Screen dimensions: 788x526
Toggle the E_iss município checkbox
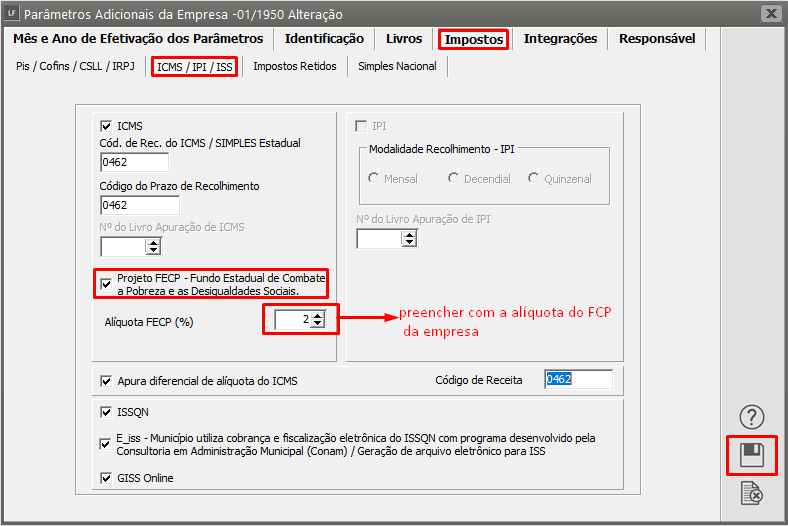107,444
